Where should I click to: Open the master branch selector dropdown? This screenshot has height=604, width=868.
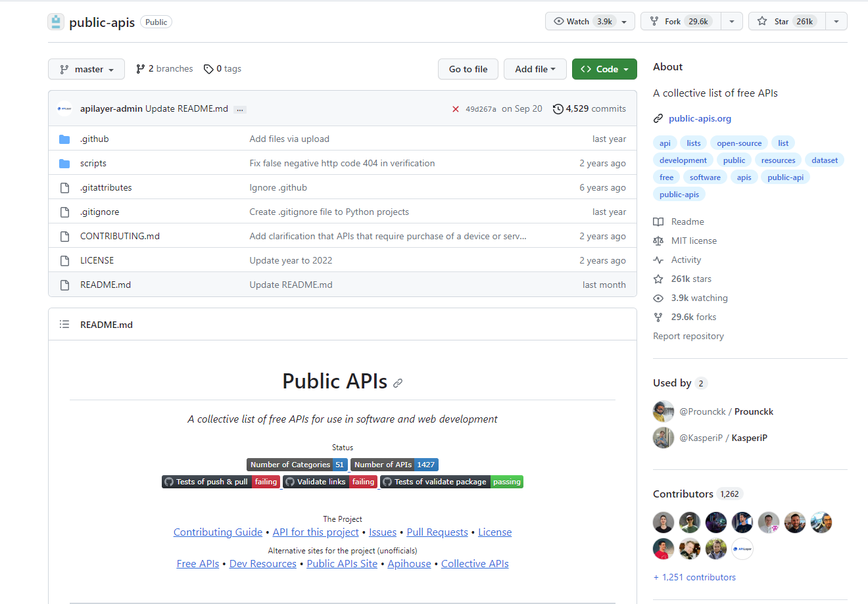pos(86,69)
